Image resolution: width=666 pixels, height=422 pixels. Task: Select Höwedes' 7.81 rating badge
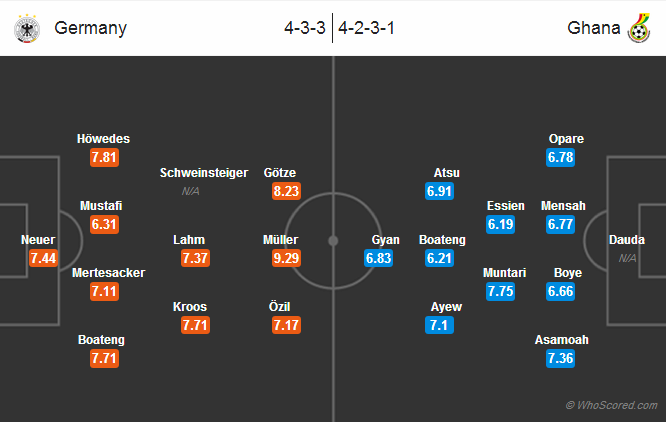point(104,157)
